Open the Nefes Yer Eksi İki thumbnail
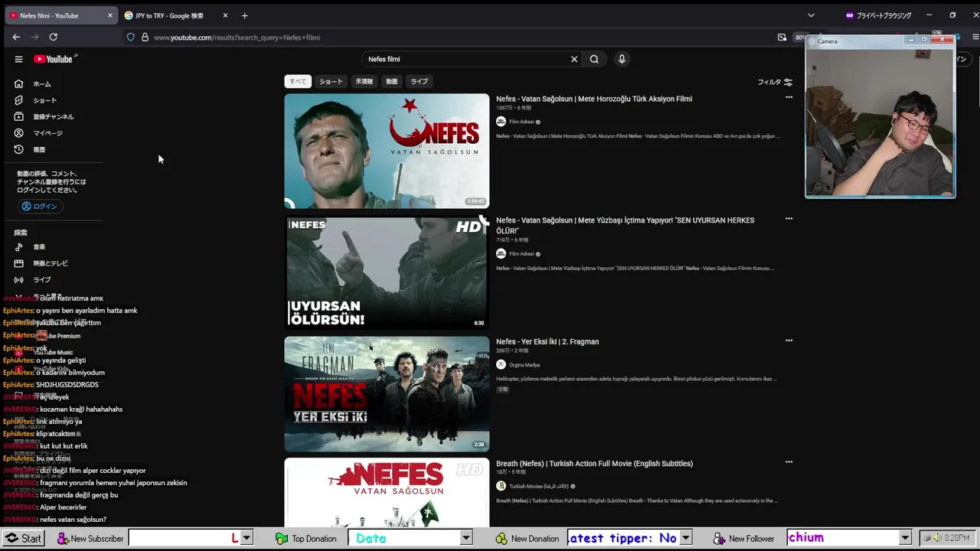This screenshot has width=980, height=551. coord(387,394)
